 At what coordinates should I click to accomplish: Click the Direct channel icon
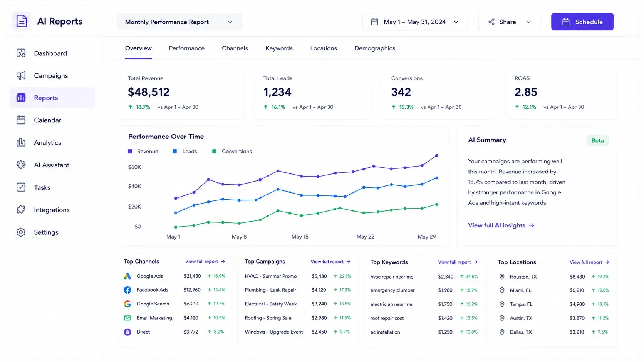pos(127,332)
